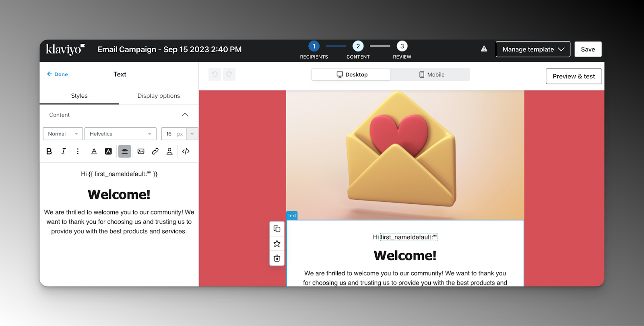
Task: Apply italic formatting to text
Action: click(63, 152)
